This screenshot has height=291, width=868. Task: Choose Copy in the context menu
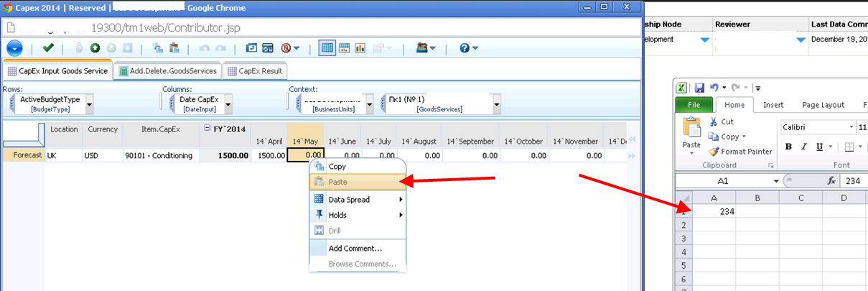[357, 167]
